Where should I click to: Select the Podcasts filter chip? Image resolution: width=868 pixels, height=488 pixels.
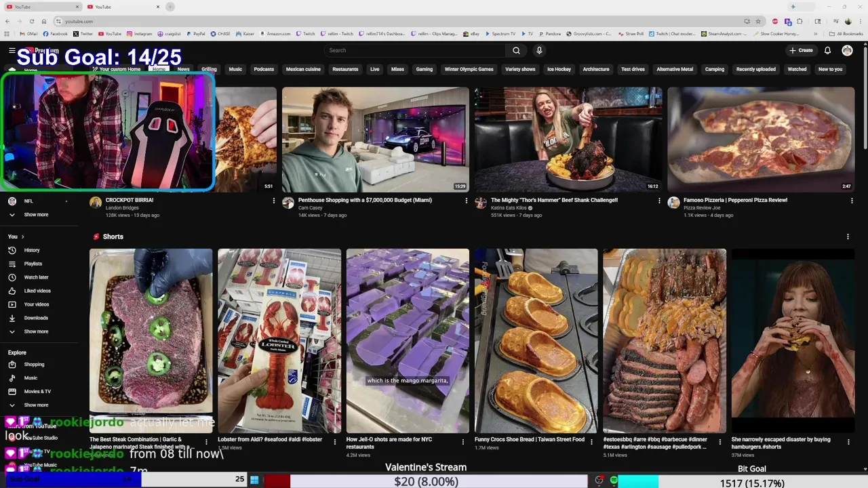264,69
